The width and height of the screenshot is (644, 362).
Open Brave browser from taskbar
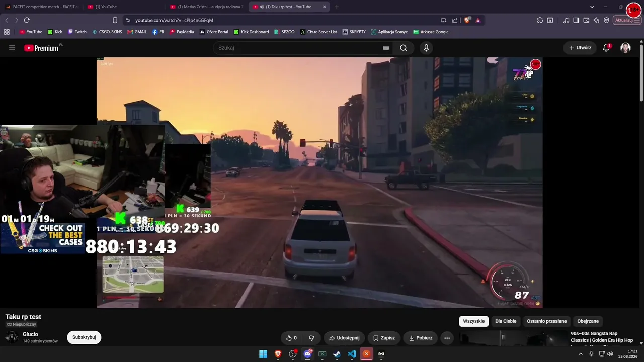(278, 354)
